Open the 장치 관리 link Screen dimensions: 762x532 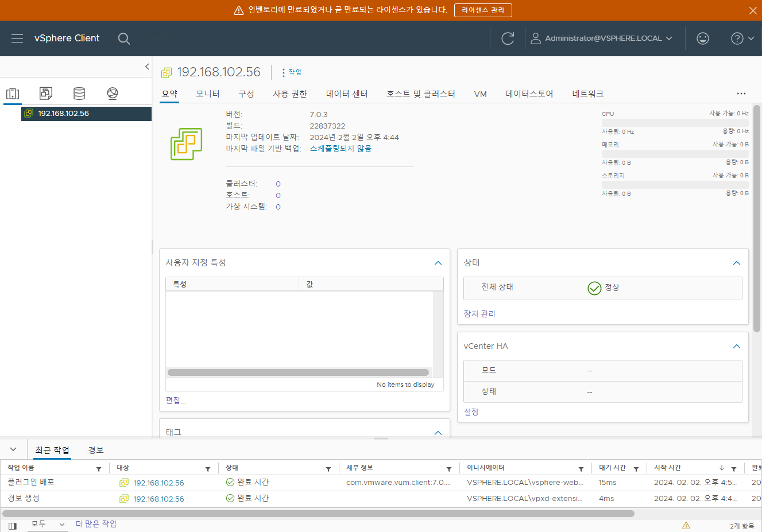point(479,314)
